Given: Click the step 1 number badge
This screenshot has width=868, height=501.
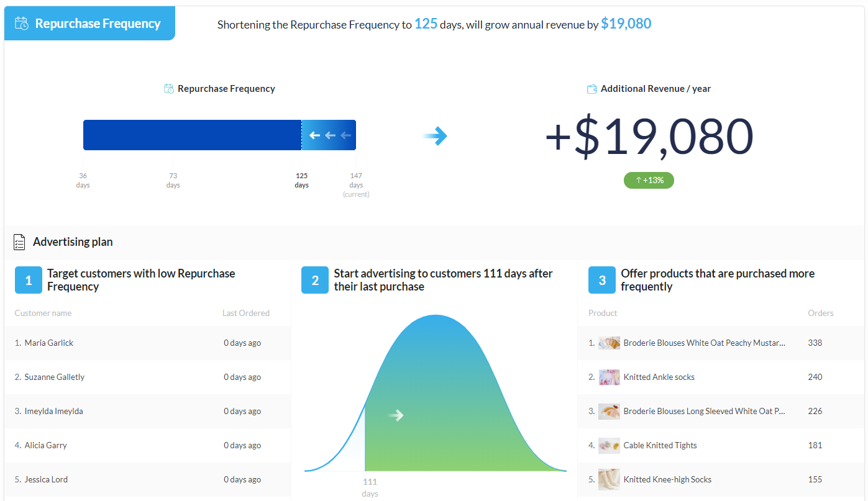Looking at the screenshot, I should point(28,281).
